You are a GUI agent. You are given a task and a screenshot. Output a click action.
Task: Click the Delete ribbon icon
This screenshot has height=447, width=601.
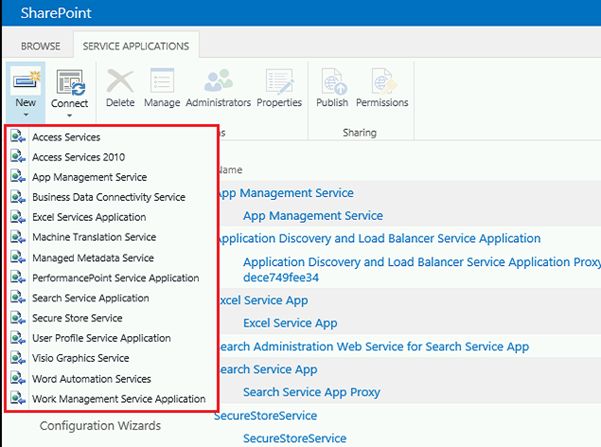click(x=120, y=82)
